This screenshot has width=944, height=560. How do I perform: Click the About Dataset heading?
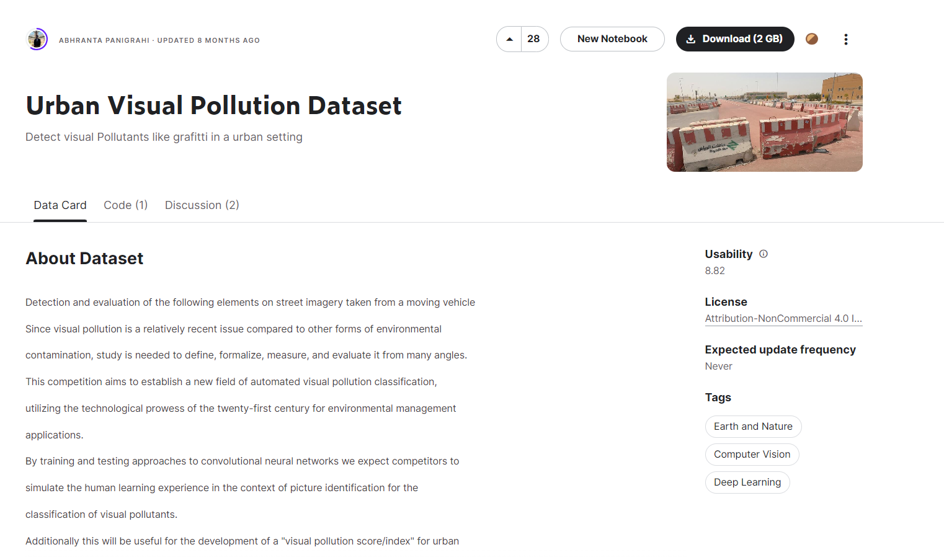pos(84,259)
